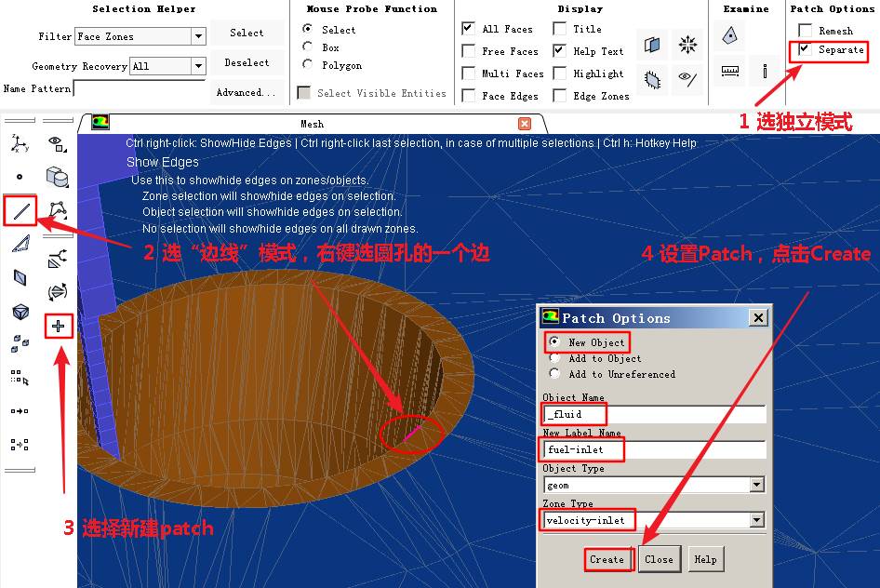Image resolution: width=880 pixels, height=588 pixels.
Task: Choose the Box mouse probe function
Action: point(308,47)
